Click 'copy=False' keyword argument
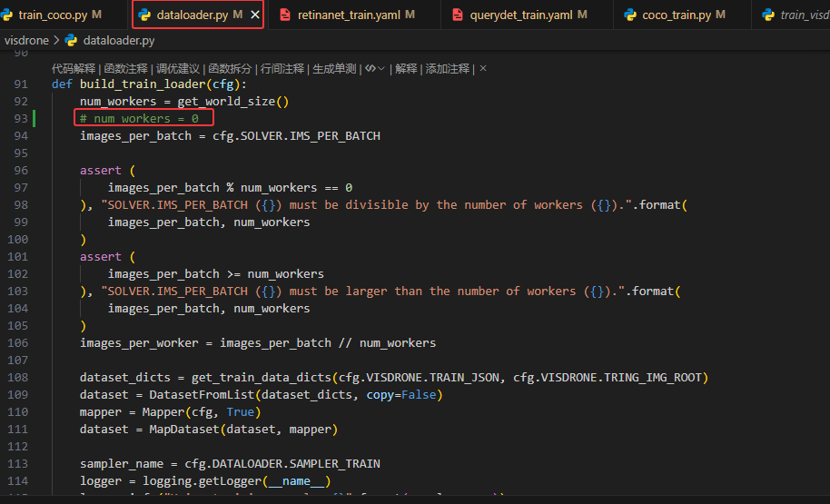The width and height of the screenshot is (830, 504). [x=401, y=395]
